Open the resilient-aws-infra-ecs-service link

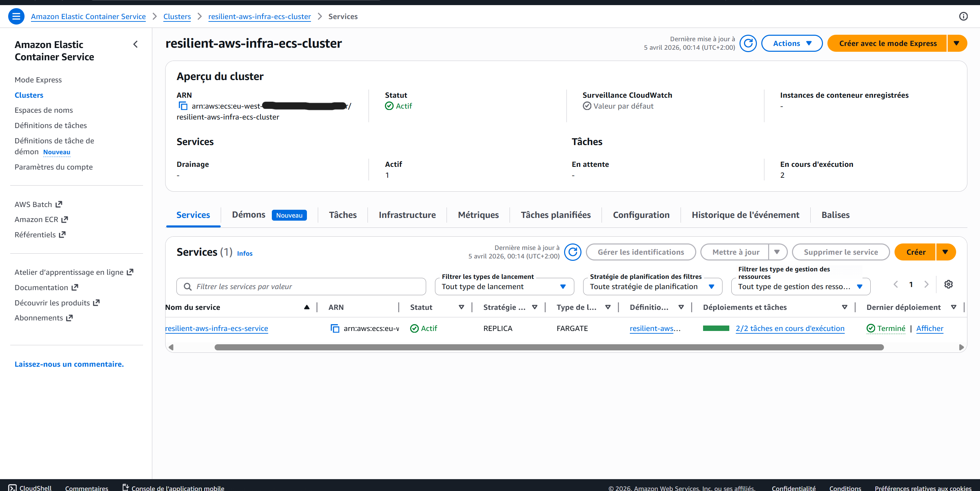pyautogui.click(x=216, y=329)
